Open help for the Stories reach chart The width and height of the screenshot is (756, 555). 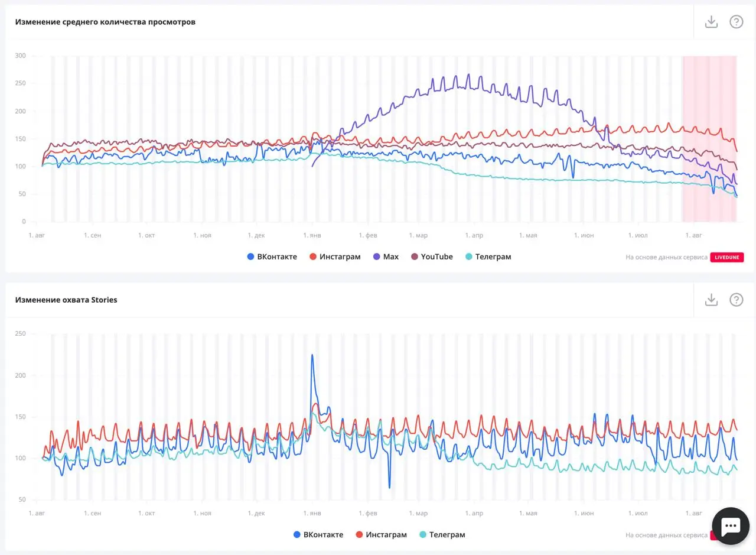pyautogui.click(x=736, y=300)
